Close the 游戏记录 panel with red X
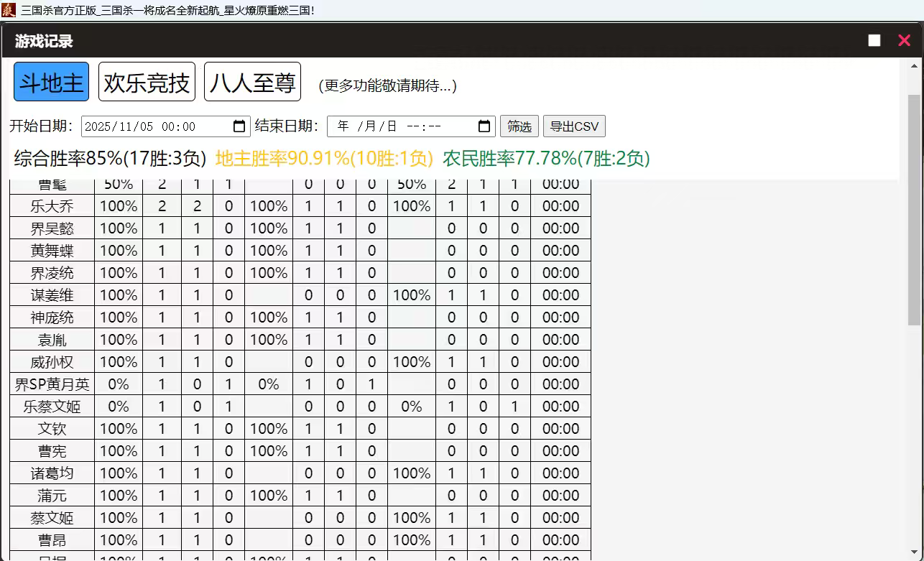The width and height of the screenshot is (924, 561). (904, 40)
